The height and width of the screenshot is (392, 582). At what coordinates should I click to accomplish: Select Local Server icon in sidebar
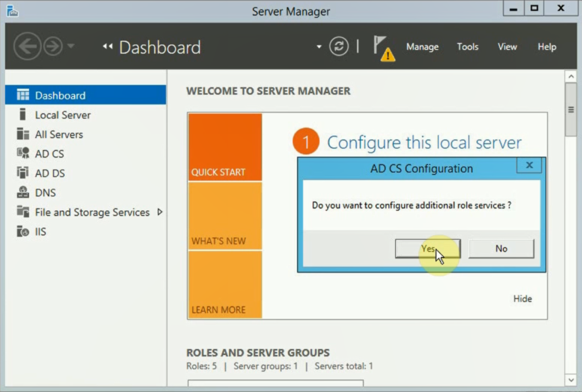coord(23,114)
